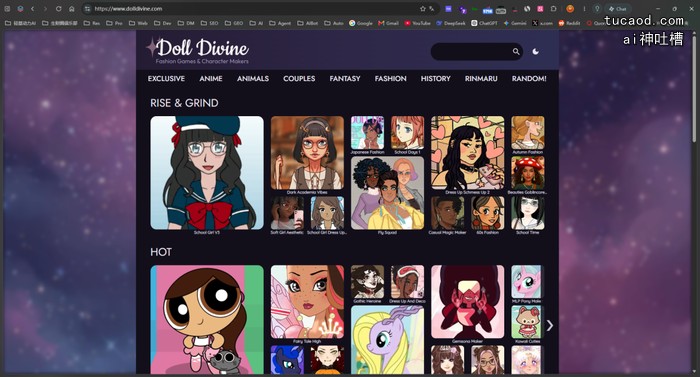Click the HOT section next arrow
This screenshot has height=377, width=700.
(550, 326)
